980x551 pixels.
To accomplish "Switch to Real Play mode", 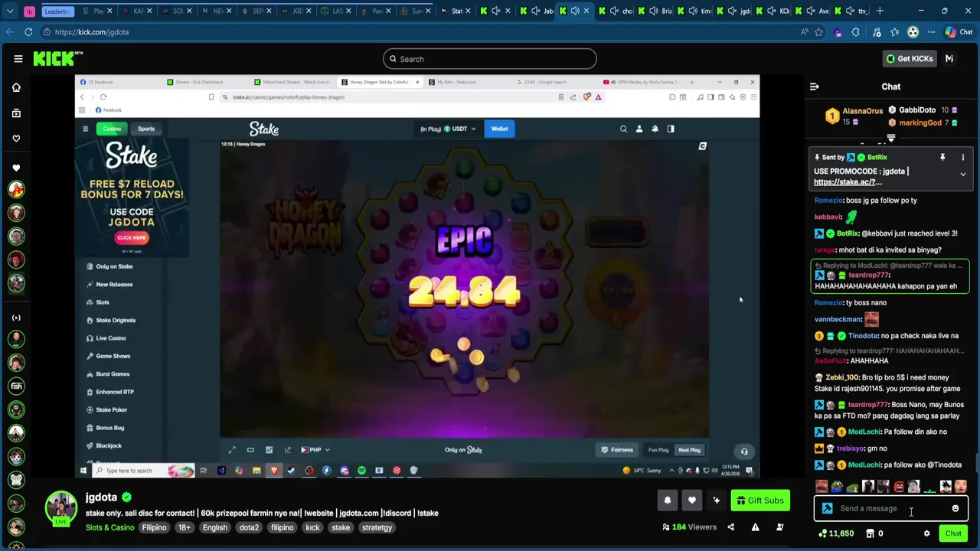I will [x=689, y=450].
